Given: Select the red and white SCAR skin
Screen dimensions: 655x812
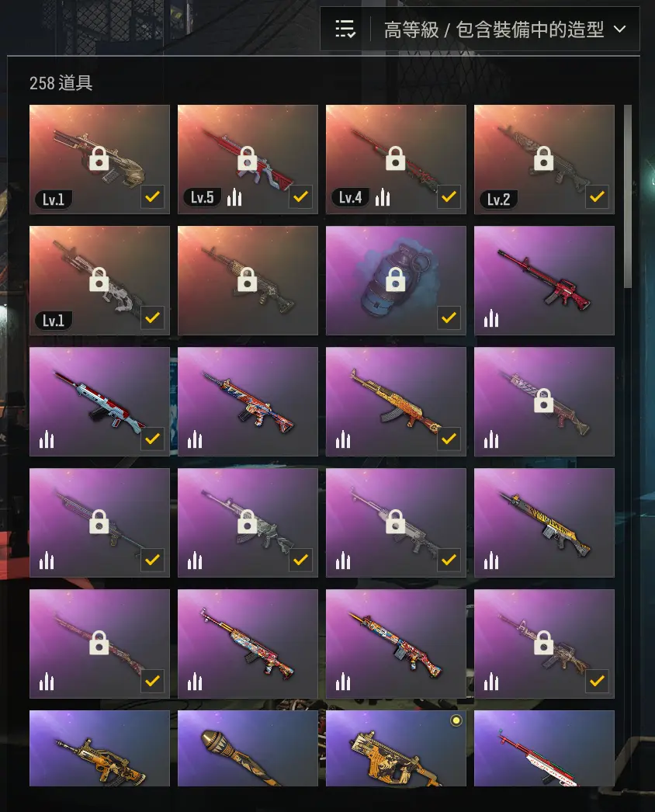Looking at the screenshot, I should (99, 401).
